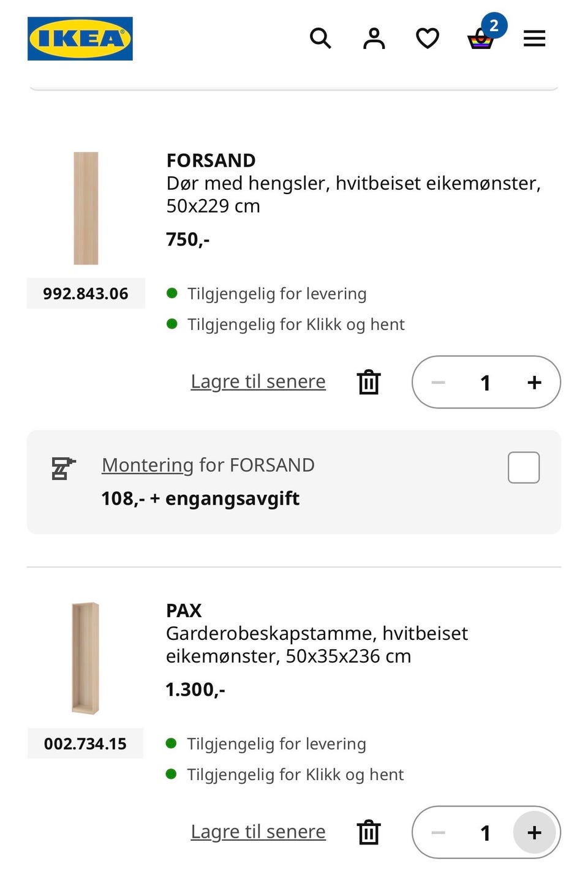
Task: Open the Montering link for FORSAND
Action: click(x=148, y=465)
